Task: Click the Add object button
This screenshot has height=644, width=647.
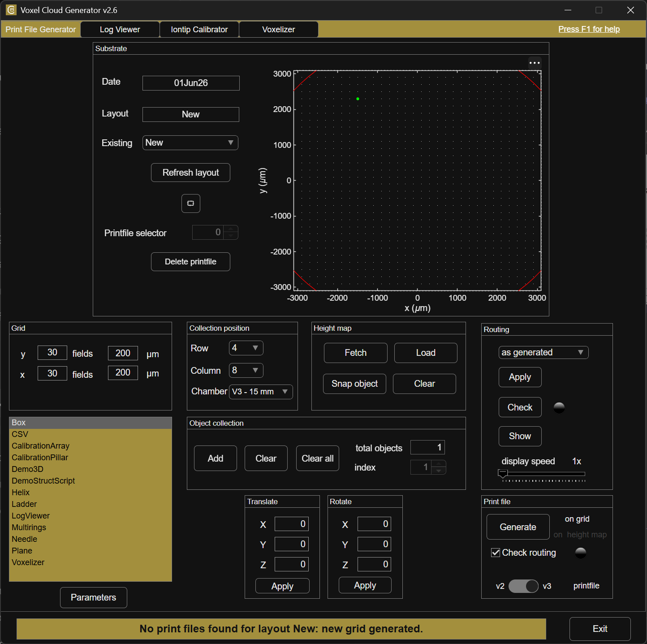Action: pyautogui.click(x=216, y=458)
